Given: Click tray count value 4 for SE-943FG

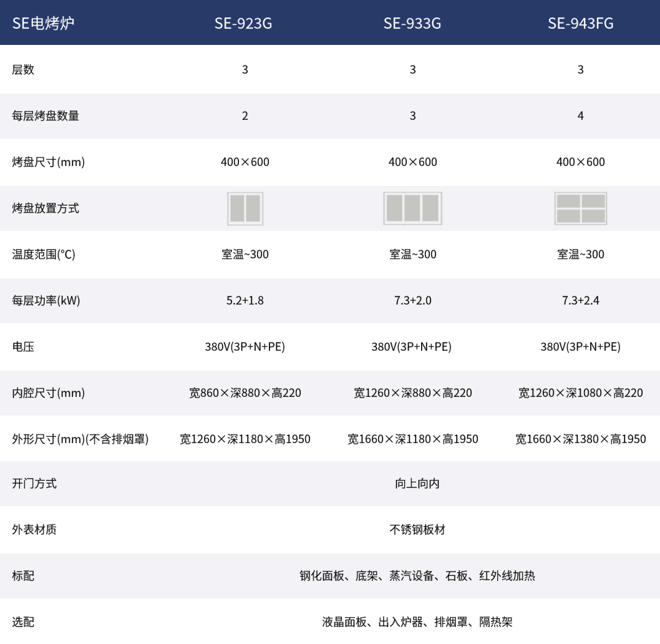Looking at the screenshot, I should tap(580, 116).
